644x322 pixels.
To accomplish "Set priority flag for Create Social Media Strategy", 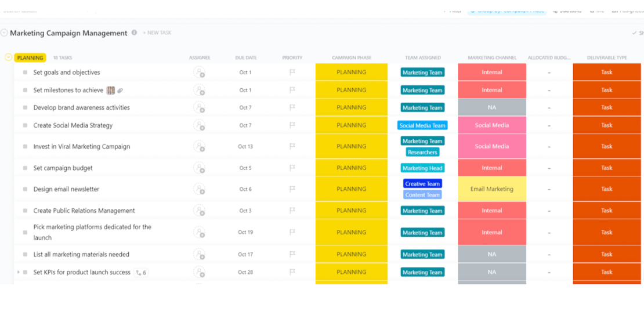I will 292,125.
